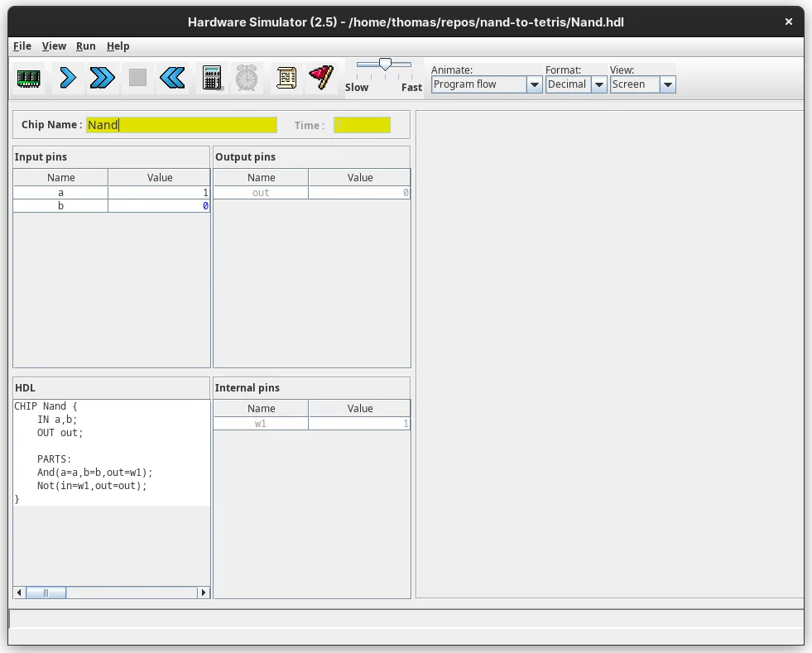Select the value cell for input a
The height and width of the screenshot is (653, 812).
pos(159,193)
